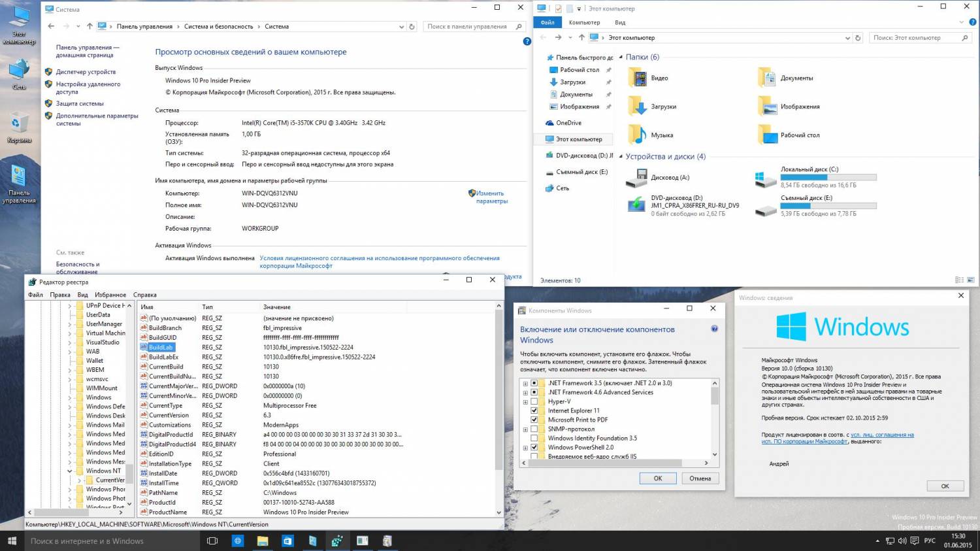This screenshot has width=980, height=551.
Task: Click the Имя column header in registry
Action: 168,307
